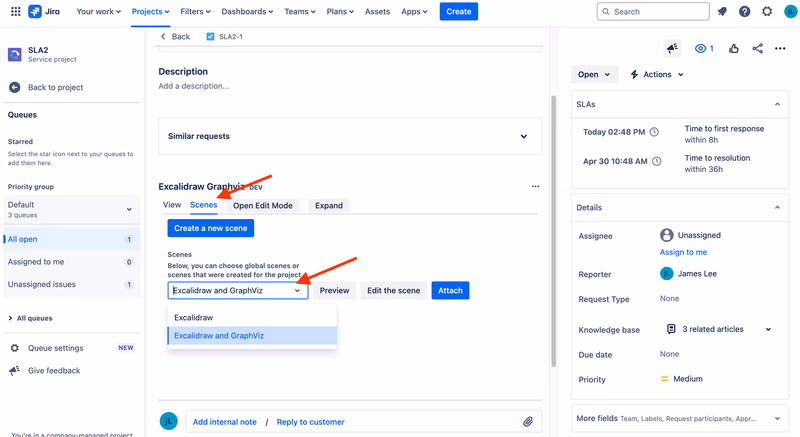Open the Projects dropdown menu
The width and height of the screenshot is (800, 437).
pos(151,11)
